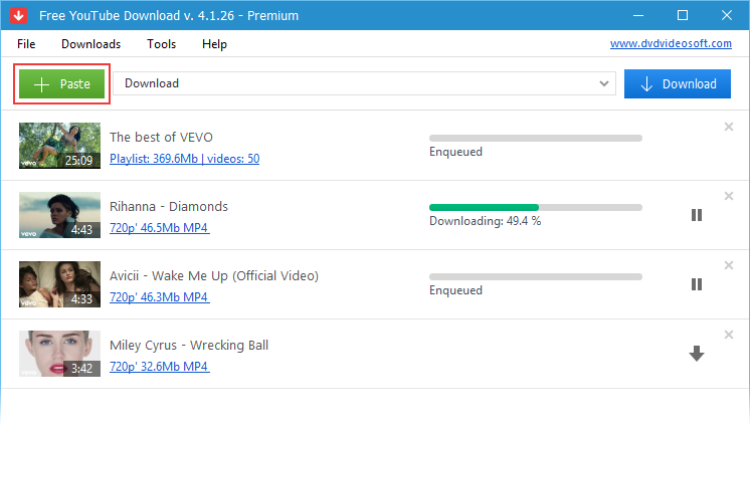
Task: Click the red app logo in title bar
Action: 19,15
